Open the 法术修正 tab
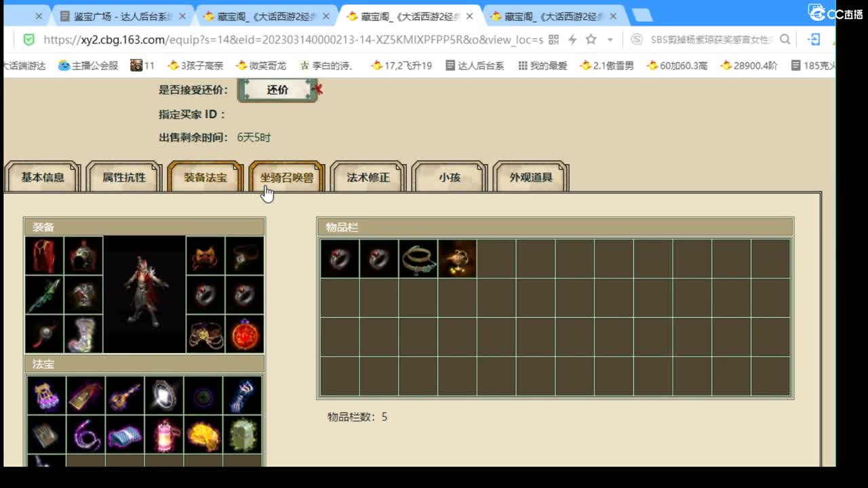This screenshot has width=868, height=488. pos(368,177)
